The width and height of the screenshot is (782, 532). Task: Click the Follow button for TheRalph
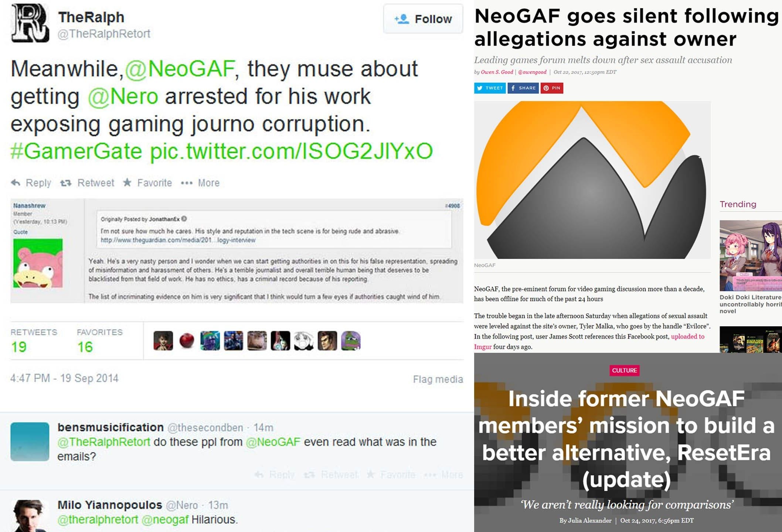(x=423, y=19)
